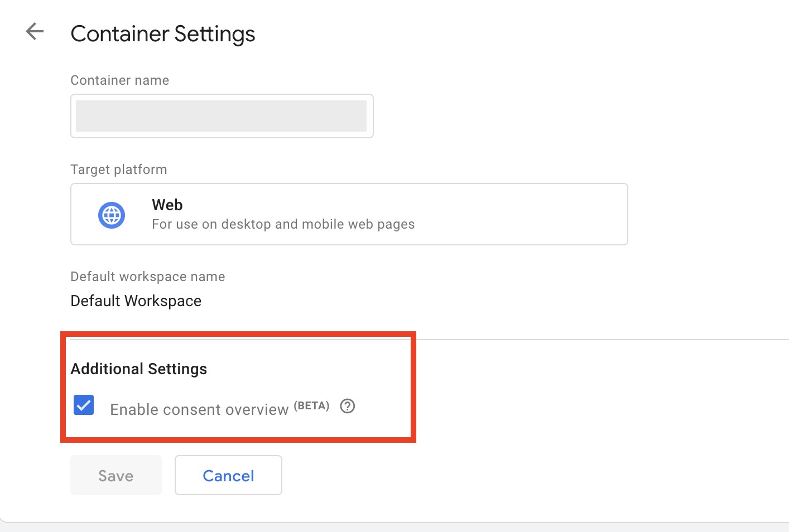Click the Container Settings page title
This screenshot has height=532, width=789.
pyautogui.click(x=163, y=34)
